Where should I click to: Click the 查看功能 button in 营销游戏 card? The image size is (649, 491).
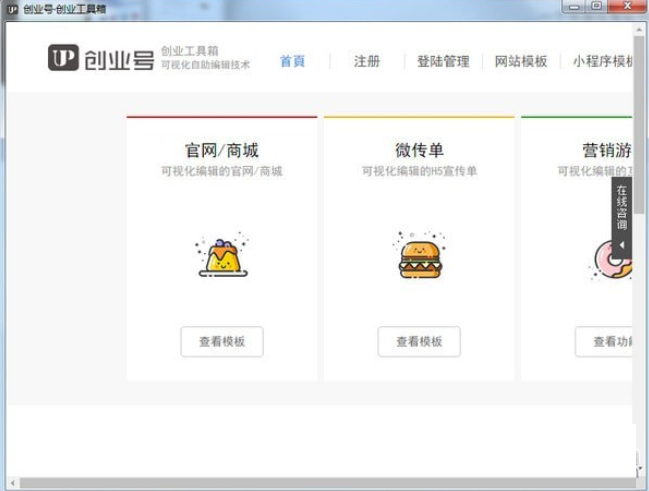pos(603,342)
